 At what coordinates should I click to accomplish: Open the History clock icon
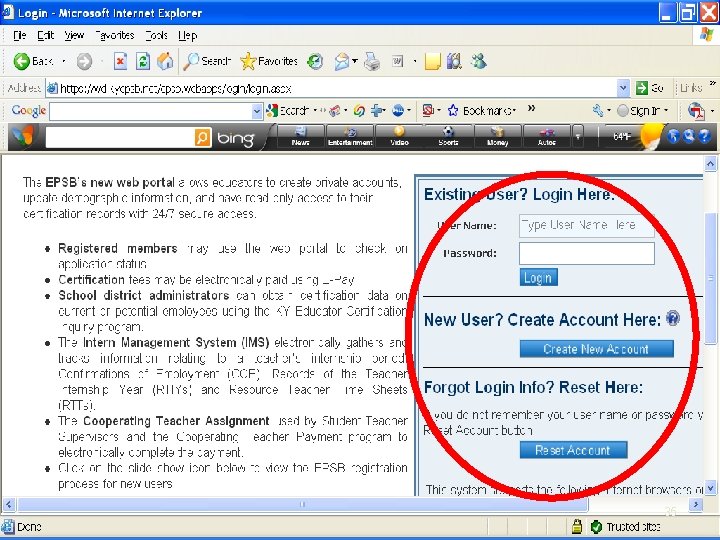315,61
